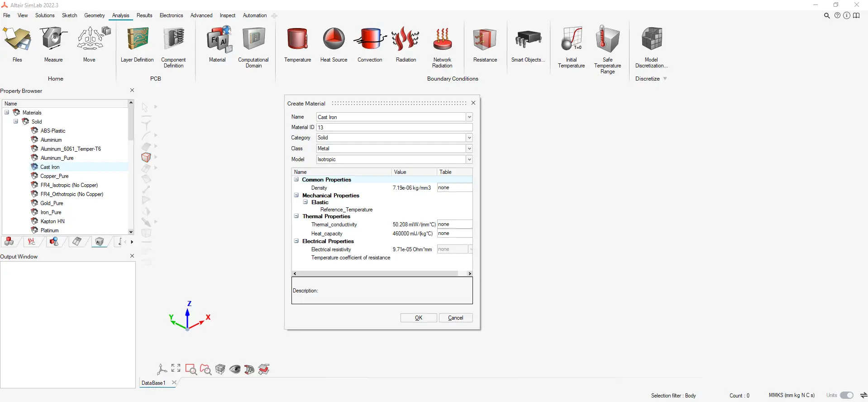The image size is (868, 402).
Task: Select Kapton HN in the materials tree
Action: [52, 221]
